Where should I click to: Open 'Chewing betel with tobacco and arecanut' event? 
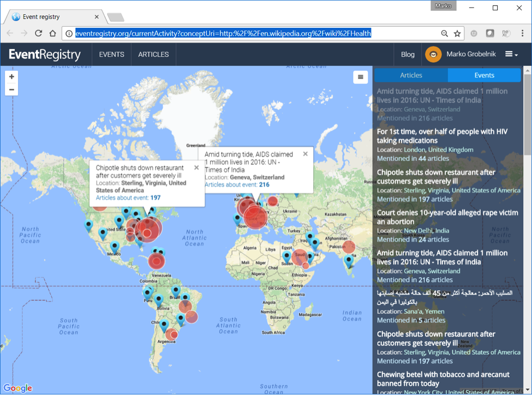pos(443,379)
